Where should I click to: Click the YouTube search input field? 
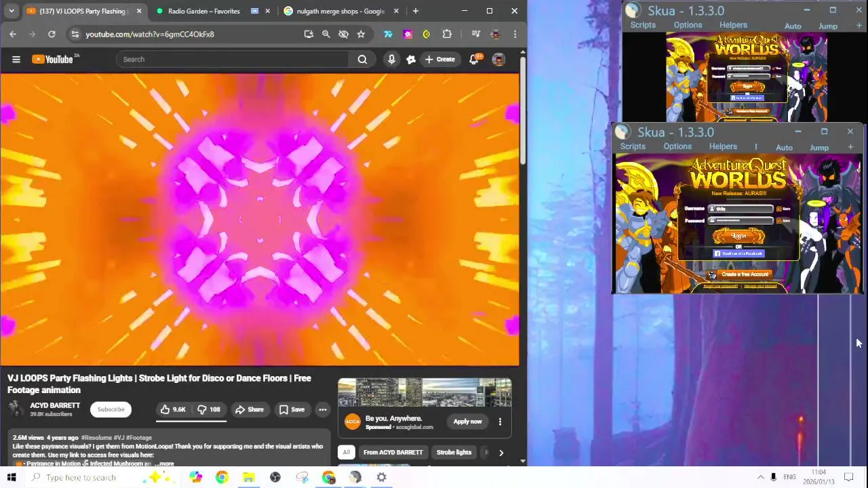pos(232,60)
